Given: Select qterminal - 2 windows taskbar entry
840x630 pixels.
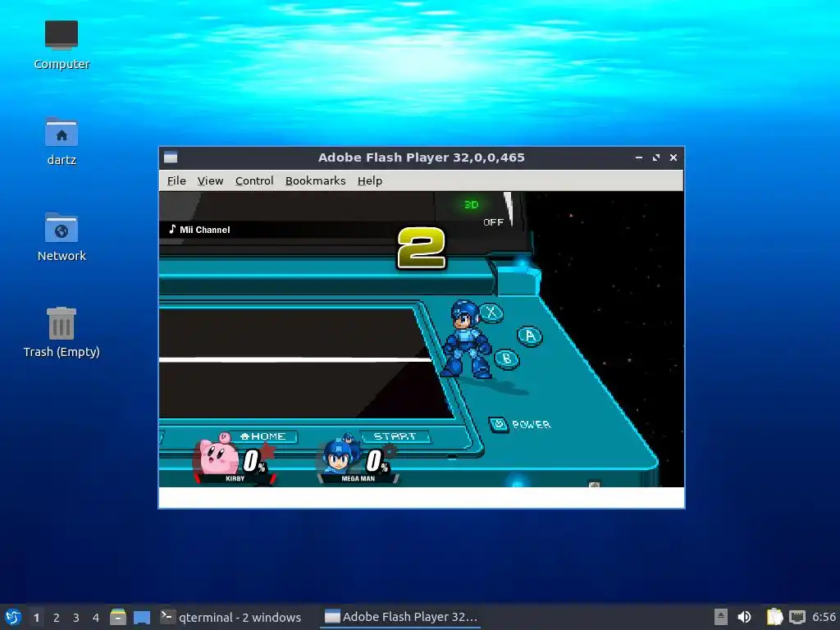Looking at the screenshot, I should tap(231, 617).
